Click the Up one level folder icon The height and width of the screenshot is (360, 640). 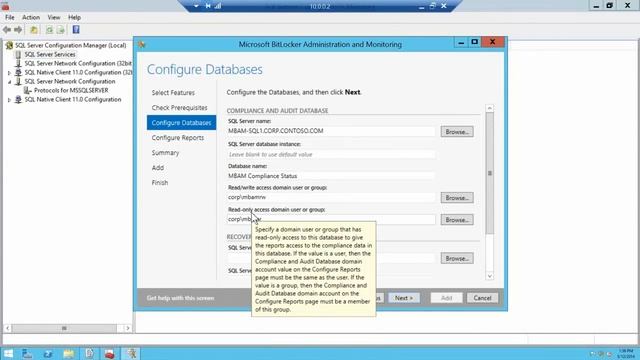(34, 30)
